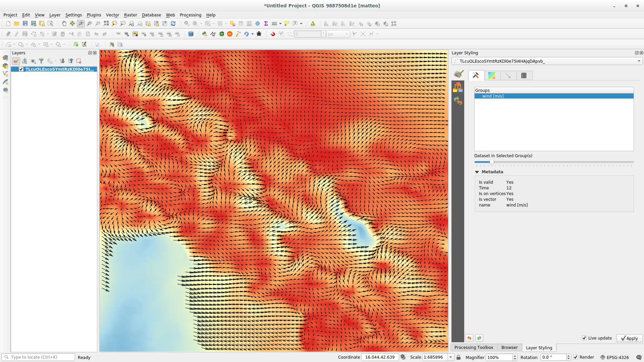The image size is (644, 362).
Task: Enable snapping with the red magnet icon
Action: [x=273, y=34]
